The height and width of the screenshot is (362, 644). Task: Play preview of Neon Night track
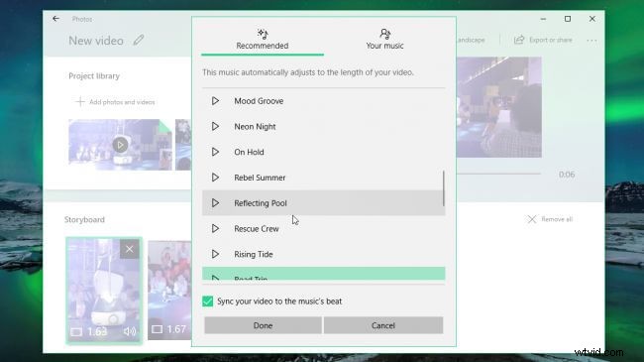tap(215, 126)
